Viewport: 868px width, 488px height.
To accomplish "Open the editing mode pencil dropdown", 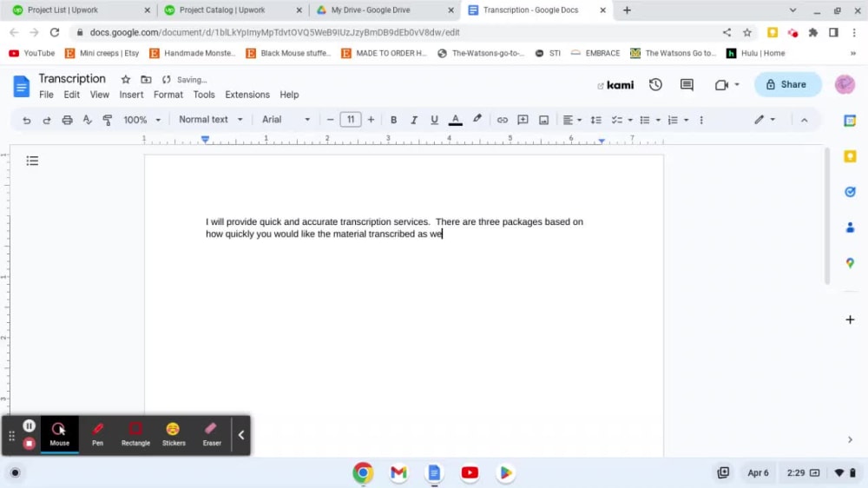I will pyautogui.click(x=765, y=120).
